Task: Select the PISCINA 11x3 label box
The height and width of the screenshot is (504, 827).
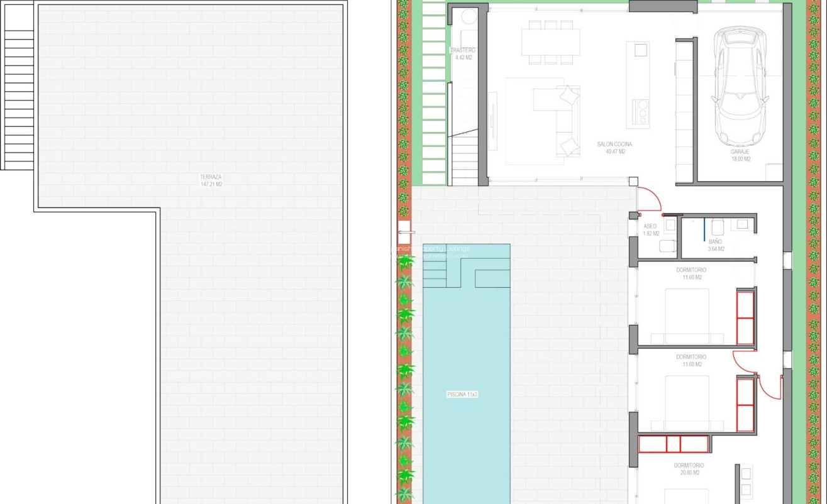Action: click(463, 394)
